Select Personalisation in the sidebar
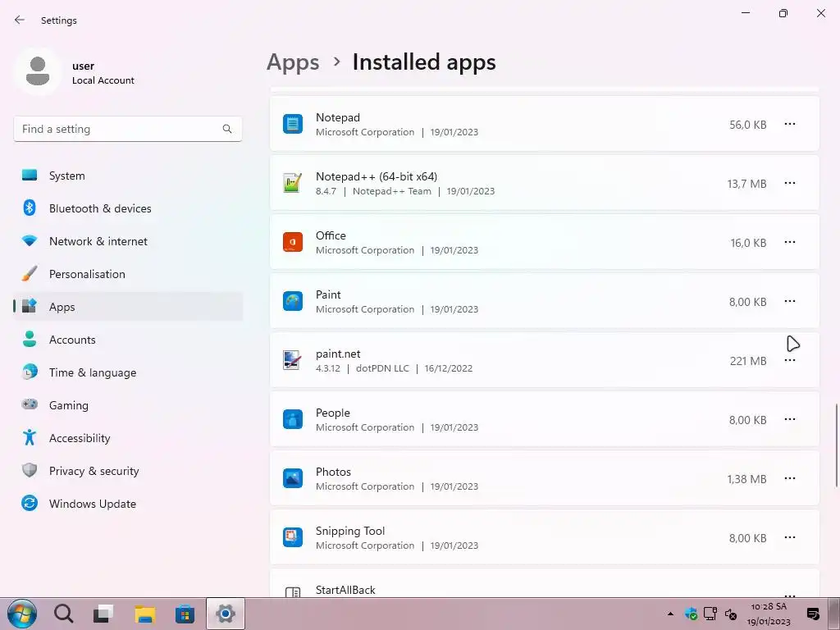840x630 pixels. click(x=128, y=274)
